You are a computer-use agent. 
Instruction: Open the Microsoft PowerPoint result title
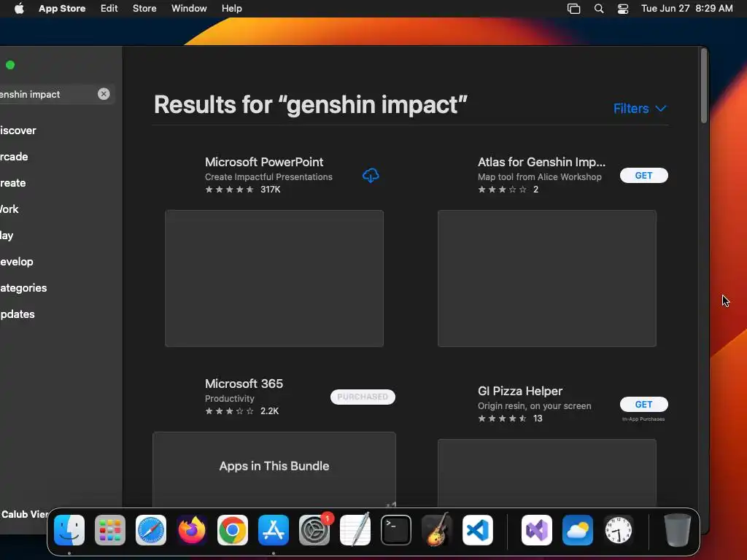(x=264, y=162)
